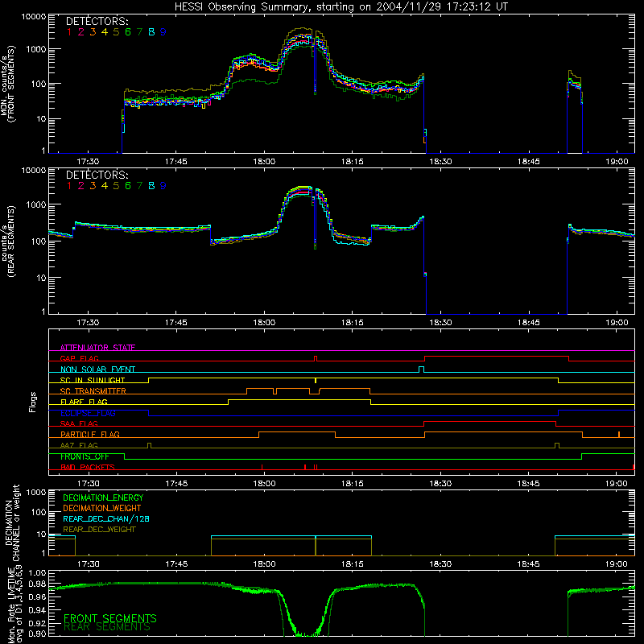The width and height of the screenshot is (644, 644).
Task: Click red detector '1' in front segments legend
Action: tap(69, 32)
